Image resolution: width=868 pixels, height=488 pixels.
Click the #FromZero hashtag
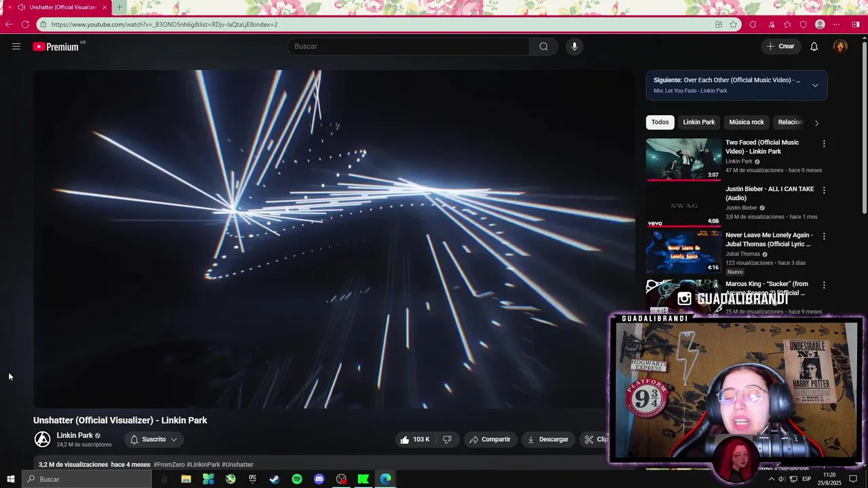point(169,464)
